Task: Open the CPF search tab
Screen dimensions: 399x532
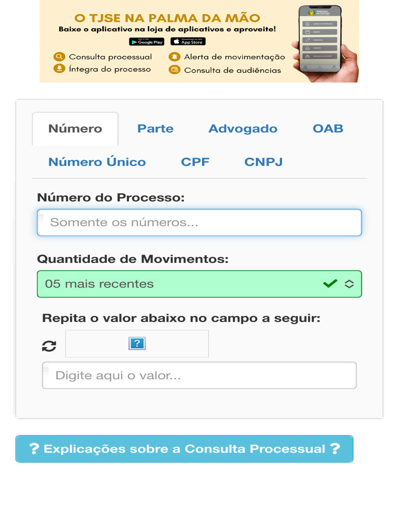Action: click(x=195, y=162)
